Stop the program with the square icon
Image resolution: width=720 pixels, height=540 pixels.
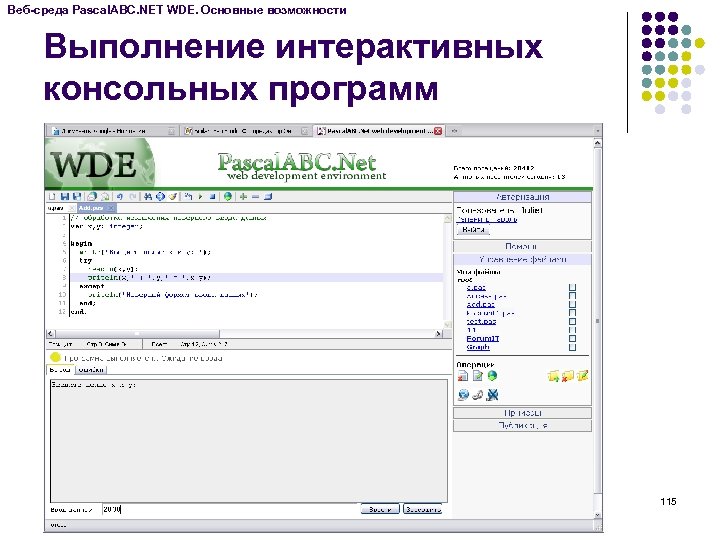[x=212, y=197]
